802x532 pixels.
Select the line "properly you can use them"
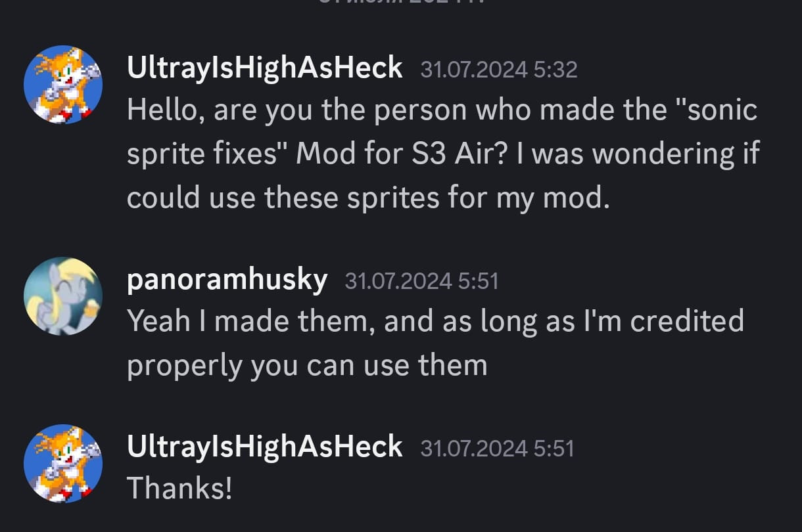(x=307, y=365)
